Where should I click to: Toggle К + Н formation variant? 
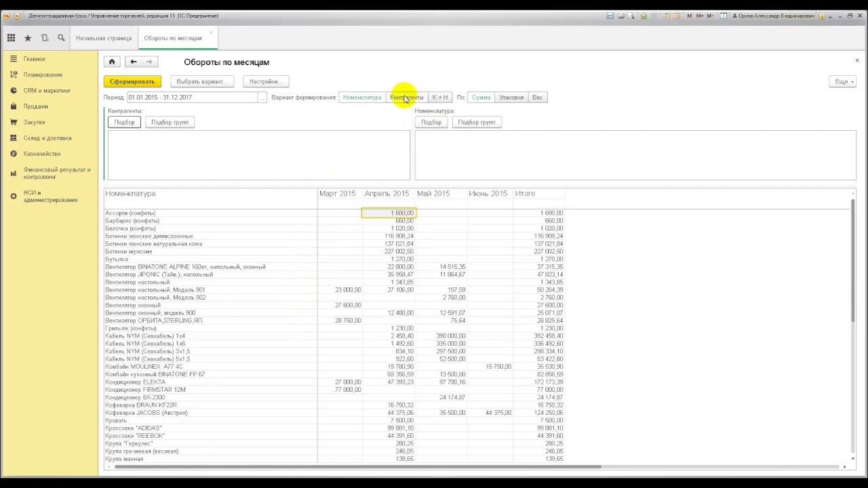[440, 98]
